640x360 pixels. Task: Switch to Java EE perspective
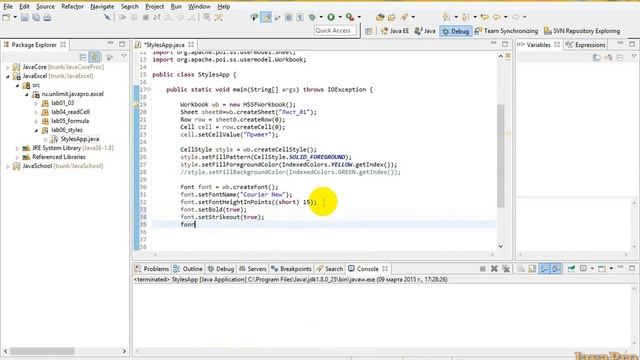point(395,31)
